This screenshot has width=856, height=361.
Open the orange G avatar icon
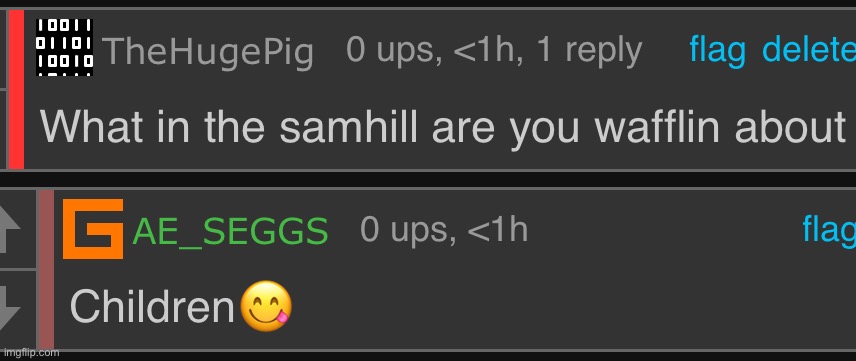pos(93,229)
